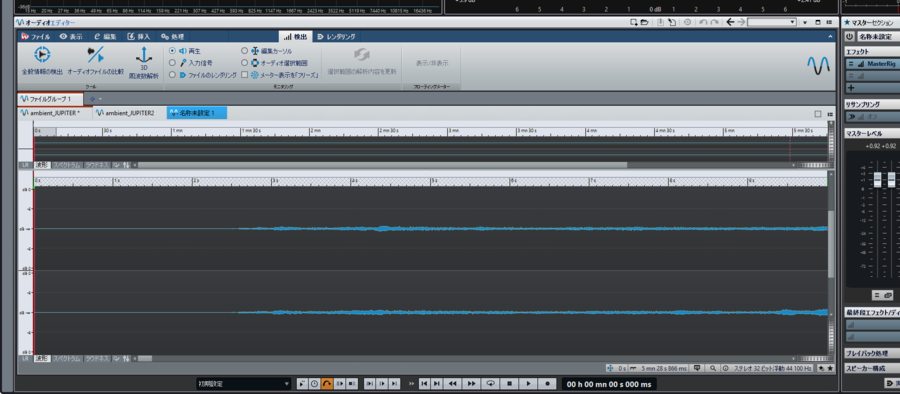Image resolution: width=900 pixels, height=394 pixels.
Task: Click the Play button in the transport bar
Action: [x=528, y=384]
